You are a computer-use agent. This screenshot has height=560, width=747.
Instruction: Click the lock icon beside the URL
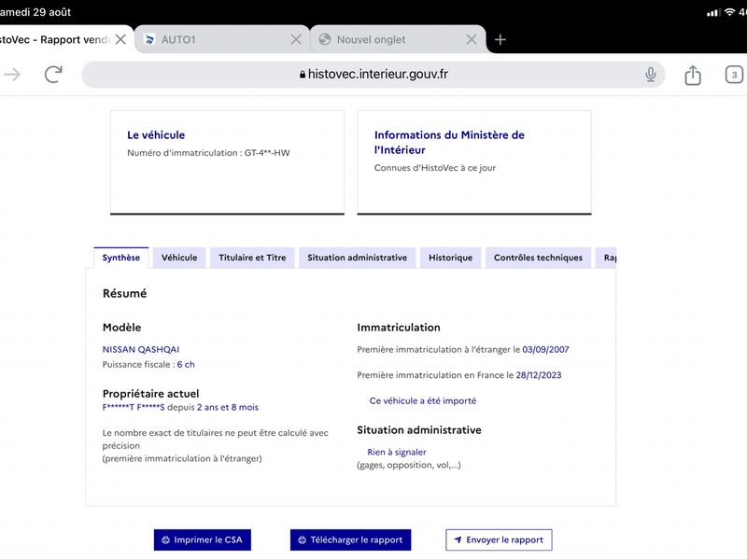point(302,75)
